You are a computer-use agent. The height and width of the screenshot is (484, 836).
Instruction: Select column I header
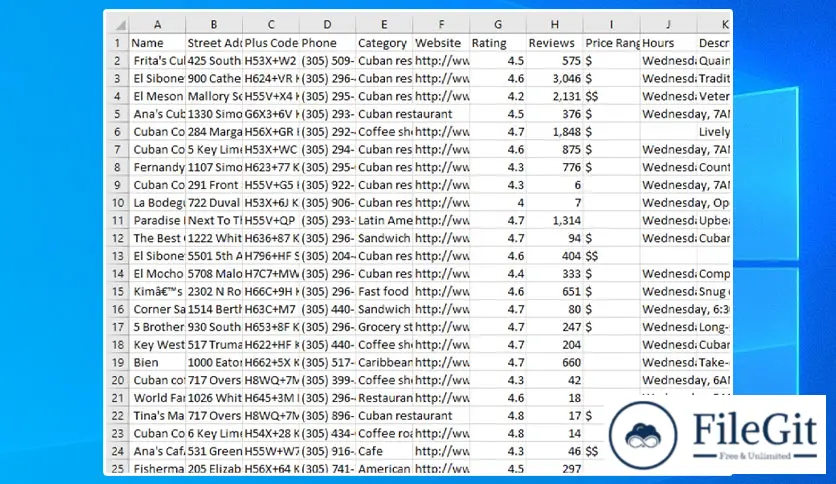(612, 25)
